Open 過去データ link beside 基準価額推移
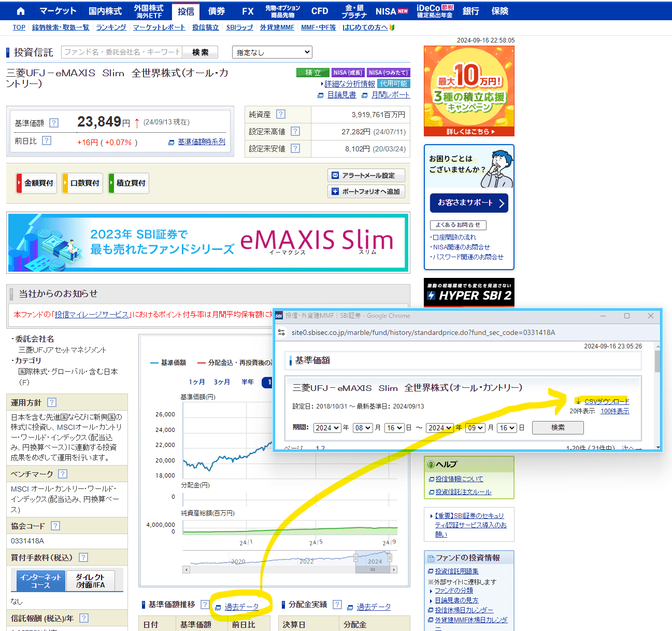Screen dimensions: 672x631 (x=241, y=607)
